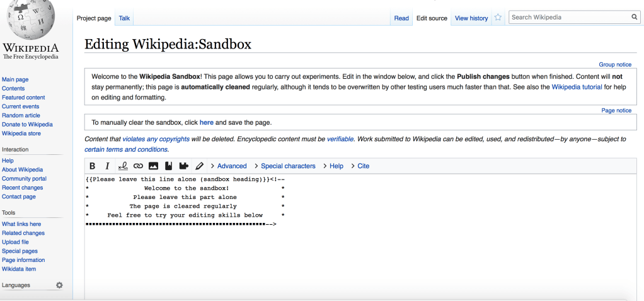Expand the Help toolbar section
Viewport: 644px width, 301px height.
[x=333, y=166]
